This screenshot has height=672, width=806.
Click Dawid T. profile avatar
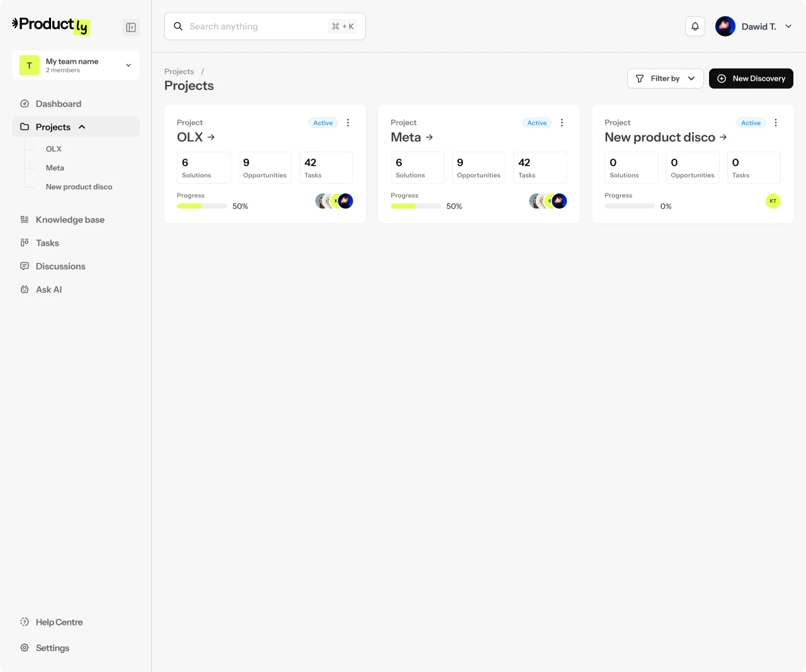tap(725, 26)
